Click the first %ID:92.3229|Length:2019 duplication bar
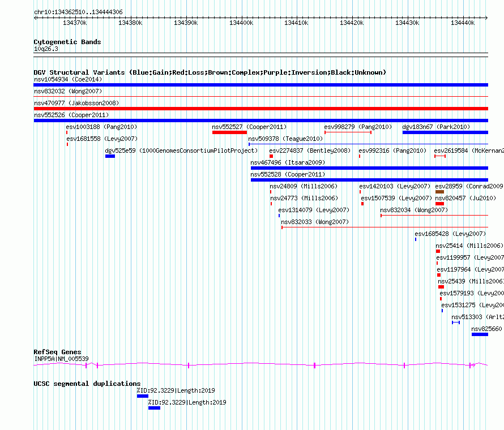This screenshot has width=504, height=430. (143, 396)
